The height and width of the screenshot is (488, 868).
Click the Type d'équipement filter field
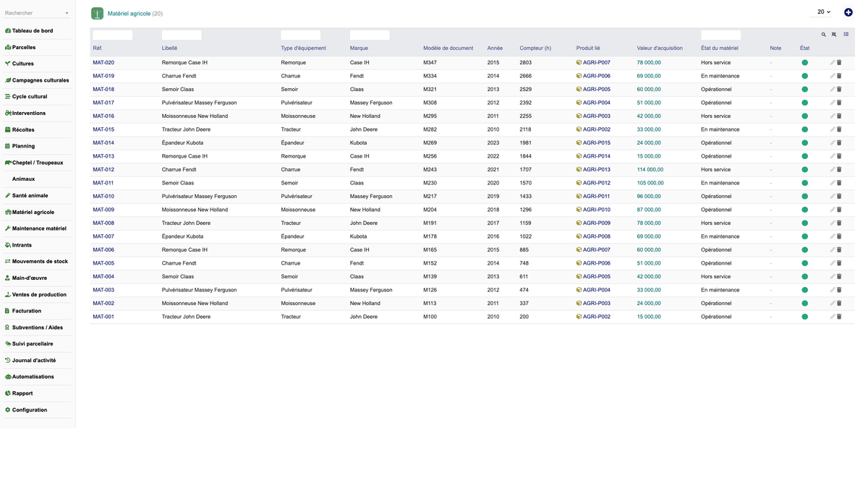(x=301, y=35)
